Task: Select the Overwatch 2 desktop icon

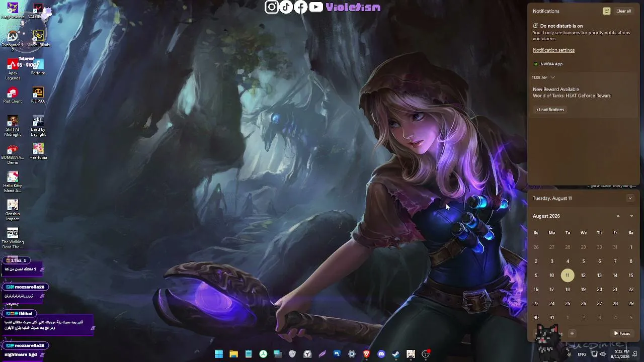Action: tap(13, 41)
